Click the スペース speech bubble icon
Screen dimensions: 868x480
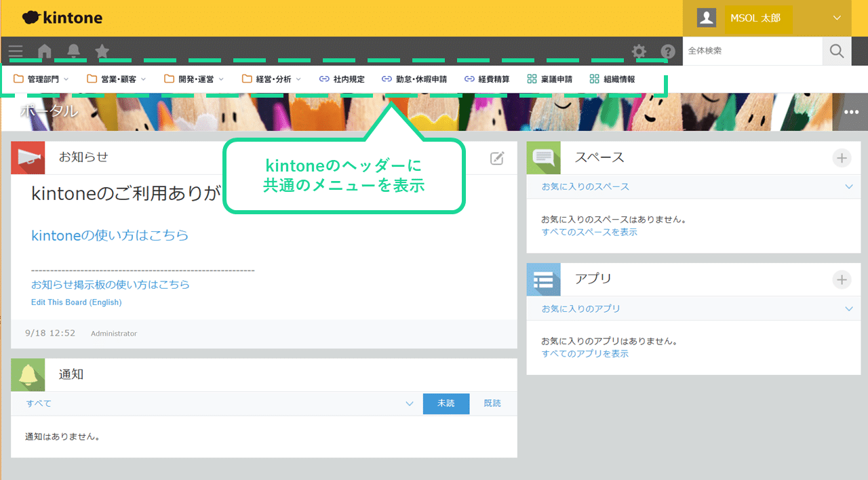(544, 158)
